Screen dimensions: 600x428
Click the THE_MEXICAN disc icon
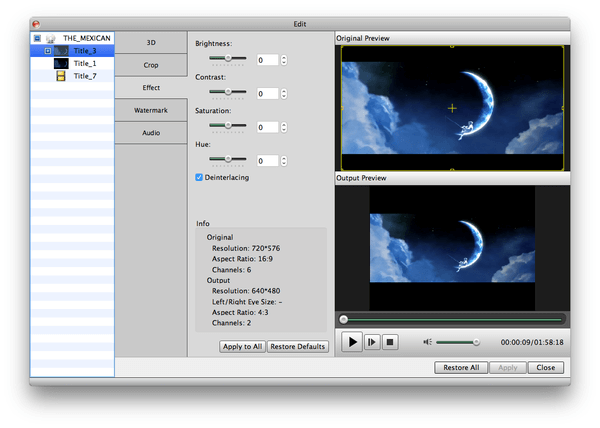pos(51,38)
